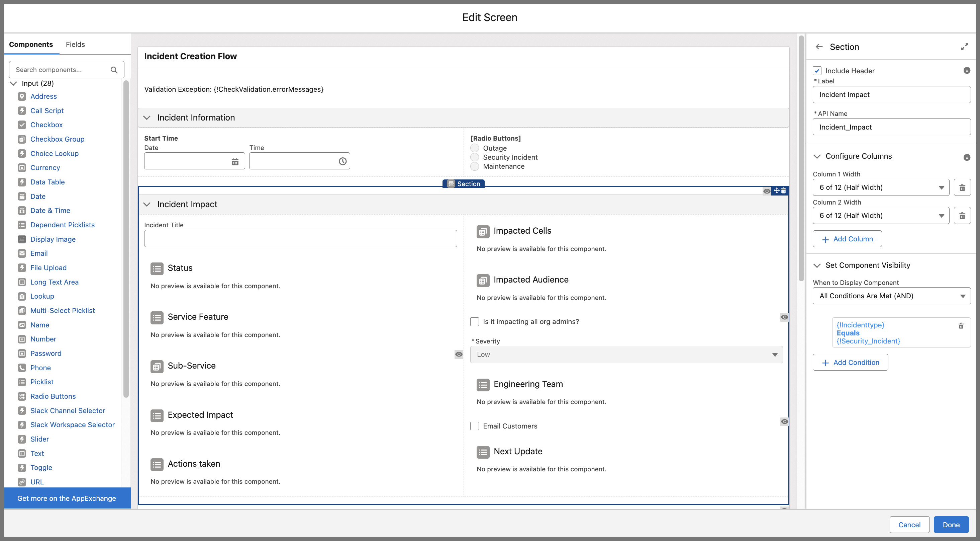Click the Data Table component icon
980x541 pixels.
click(21, 182)
